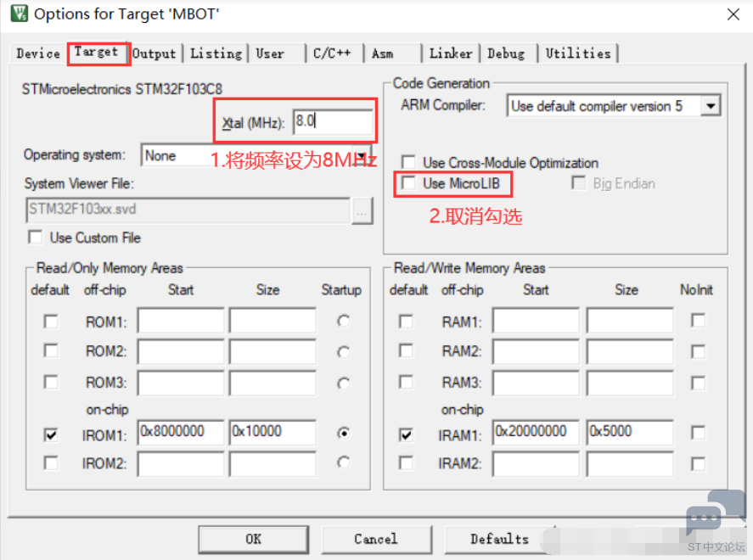Click the STM32F103xx.svd file field
This screenshot has width=753, height=560.
(x=188, y=210)
